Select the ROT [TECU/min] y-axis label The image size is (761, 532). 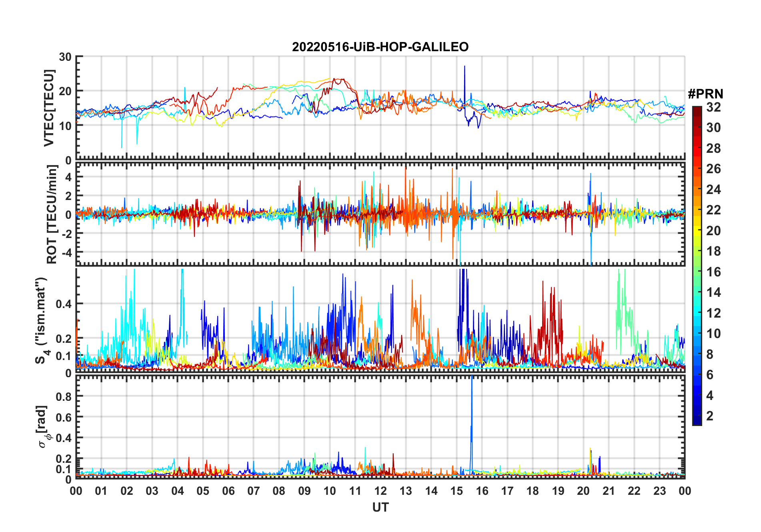tap(52, 214)
